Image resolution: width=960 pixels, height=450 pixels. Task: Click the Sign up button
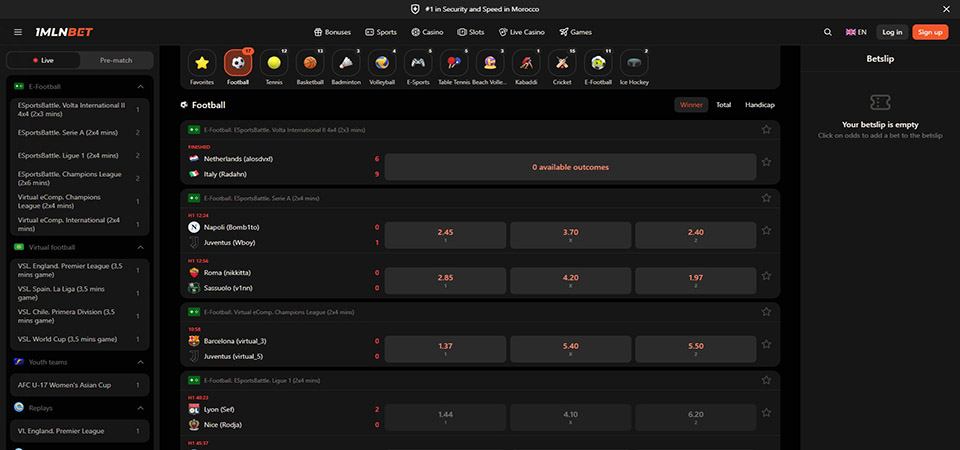point(930,32)
